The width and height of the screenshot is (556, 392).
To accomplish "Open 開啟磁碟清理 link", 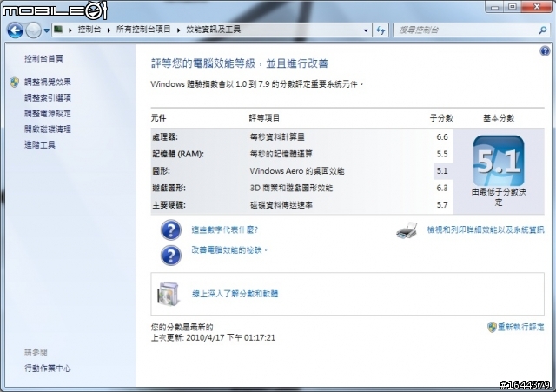I will [48, 130].
